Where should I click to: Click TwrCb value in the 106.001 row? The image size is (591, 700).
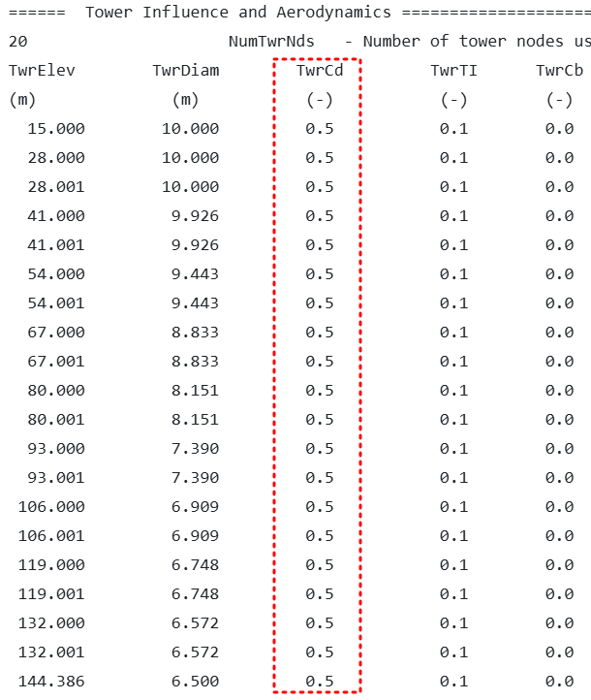(559, 536)
